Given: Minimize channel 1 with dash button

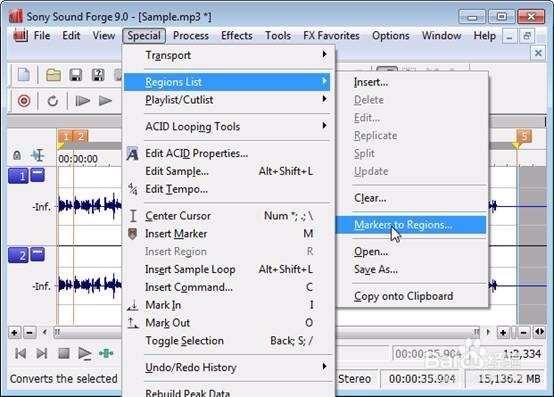Looking at the screenshot, I should [x=37, y=175].
